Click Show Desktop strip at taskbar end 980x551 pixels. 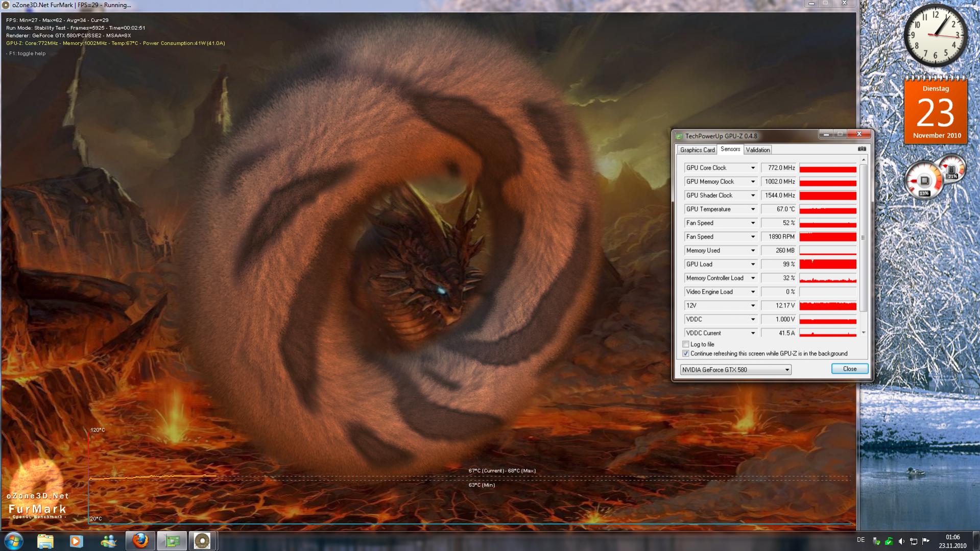pyautogui.click(x=976, y=541)
